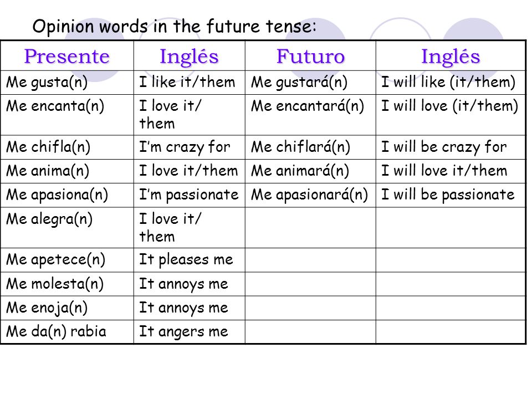Click the cell 'I will like (it/them)'

[x=451, y=83]
